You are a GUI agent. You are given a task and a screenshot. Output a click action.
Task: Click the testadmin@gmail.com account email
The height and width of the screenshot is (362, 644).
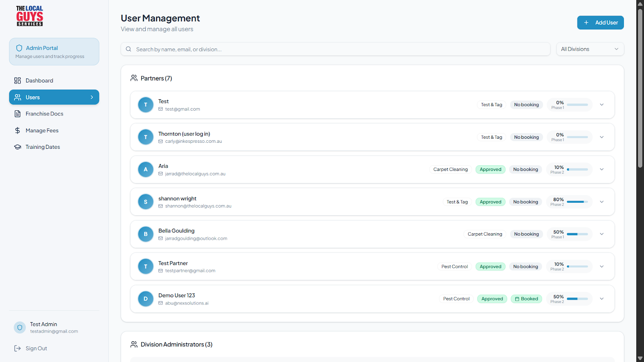point(54,331)
